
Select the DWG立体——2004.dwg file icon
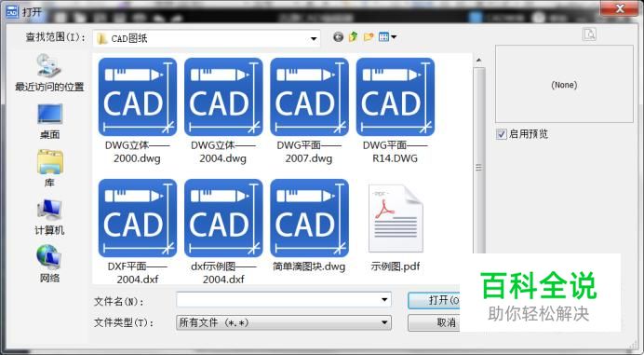[x=223, y=97]
